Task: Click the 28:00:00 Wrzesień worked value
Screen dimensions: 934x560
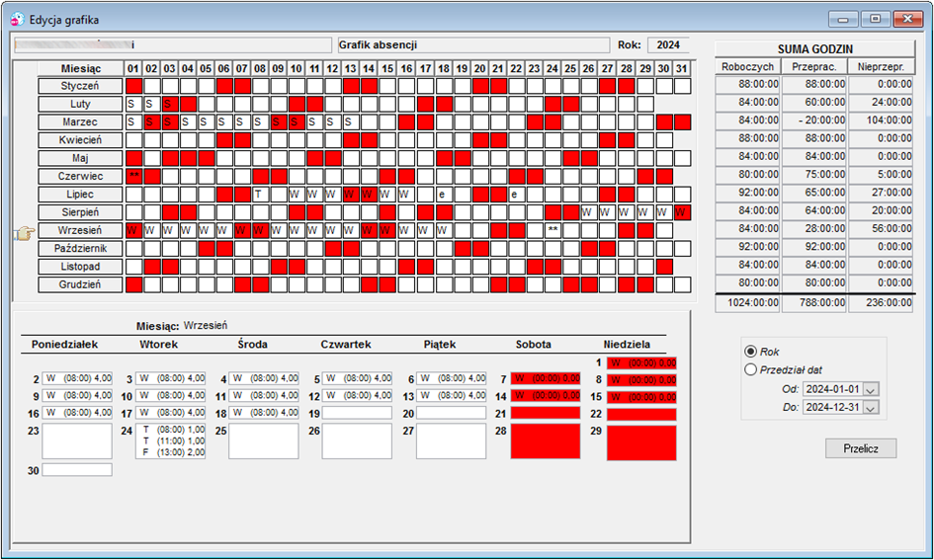Action: 814,228
